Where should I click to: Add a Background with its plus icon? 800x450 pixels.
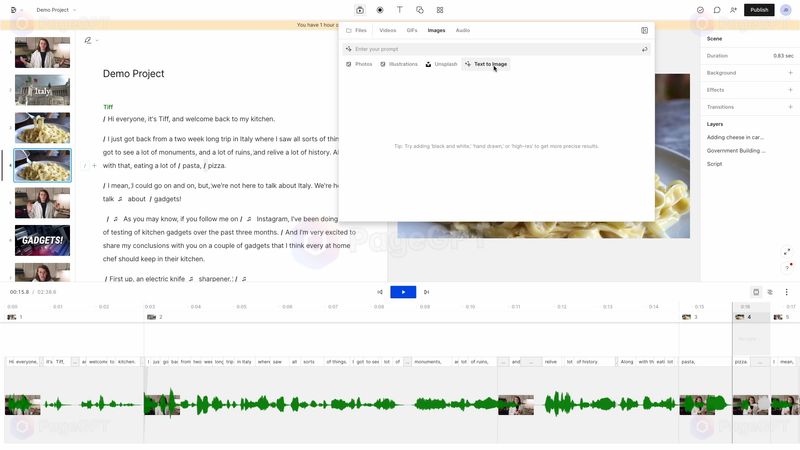(x=790, y=73)
